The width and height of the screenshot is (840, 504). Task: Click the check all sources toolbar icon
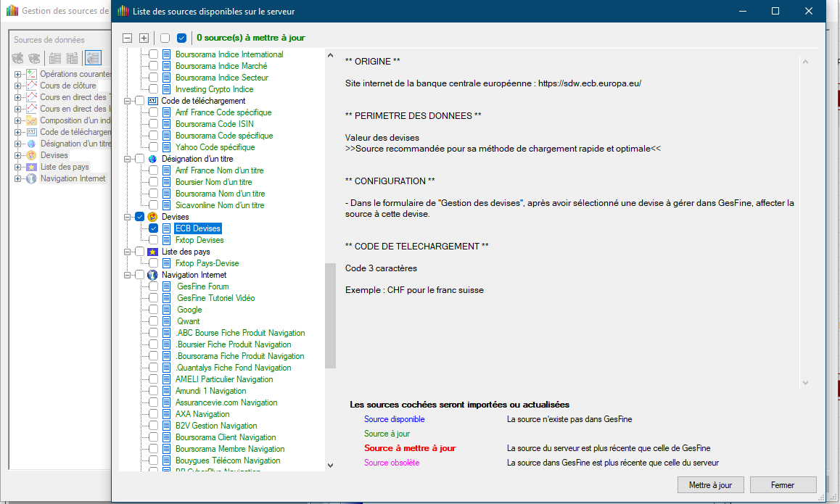(181, 38)
